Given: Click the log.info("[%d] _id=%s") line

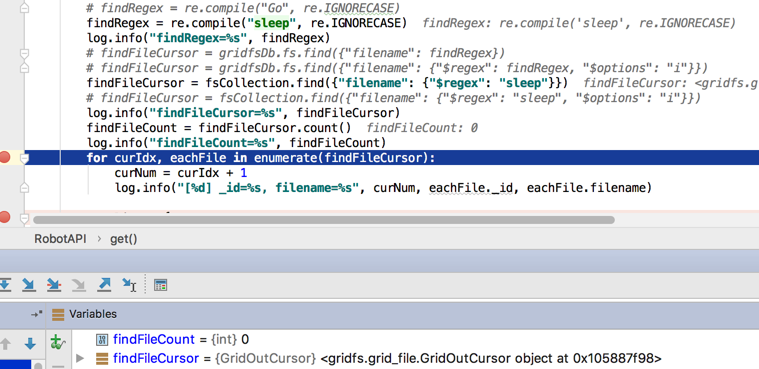Looking at the screenshot, I should click(383, 188).
